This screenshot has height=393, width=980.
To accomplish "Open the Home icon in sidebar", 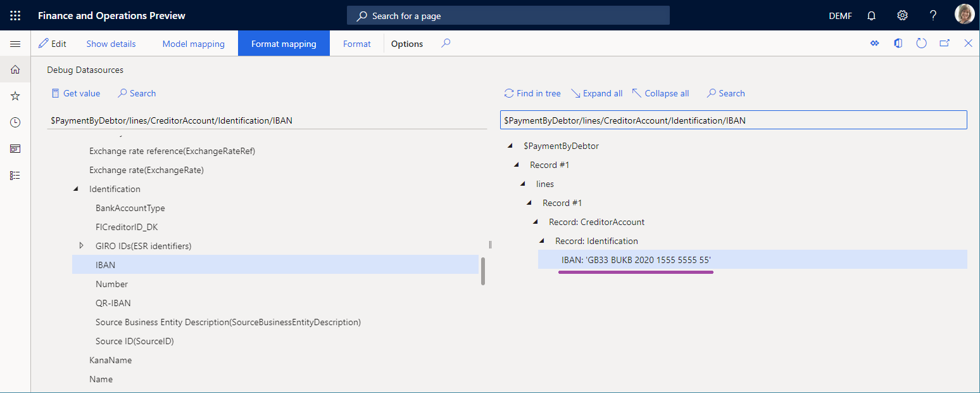I will click(15, 70).
